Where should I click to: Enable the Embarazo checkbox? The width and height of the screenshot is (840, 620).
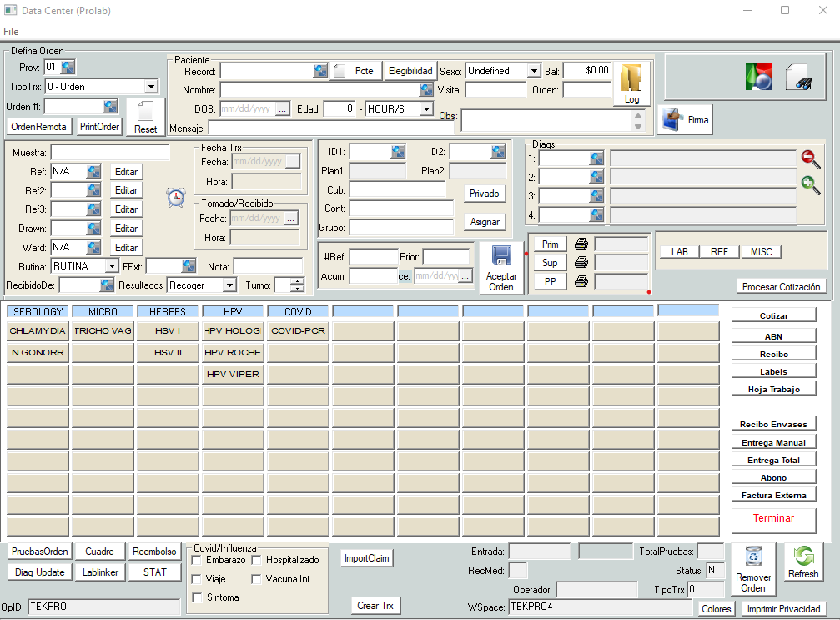(197, 561)
